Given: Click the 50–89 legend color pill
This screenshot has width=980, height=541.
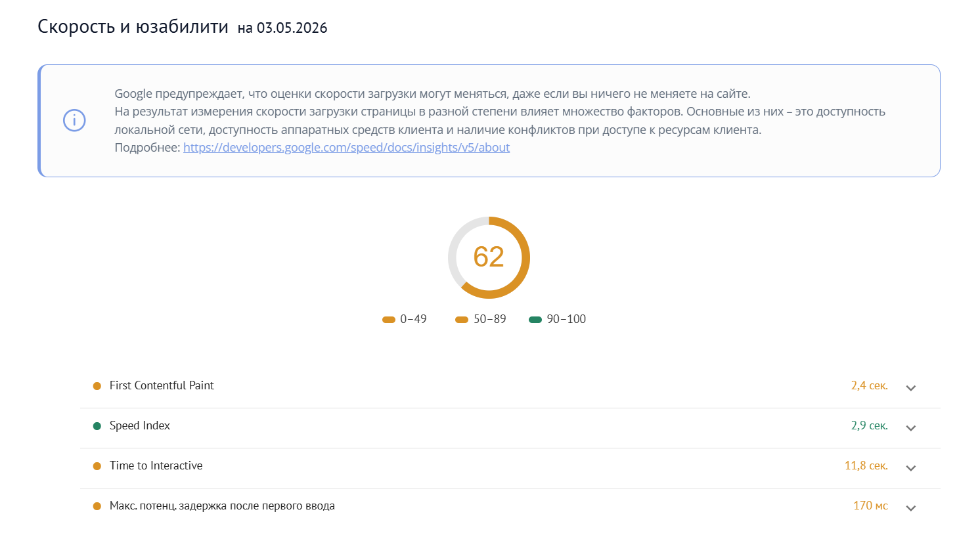Looking at the screenshot, I should (x=462, y=320).
